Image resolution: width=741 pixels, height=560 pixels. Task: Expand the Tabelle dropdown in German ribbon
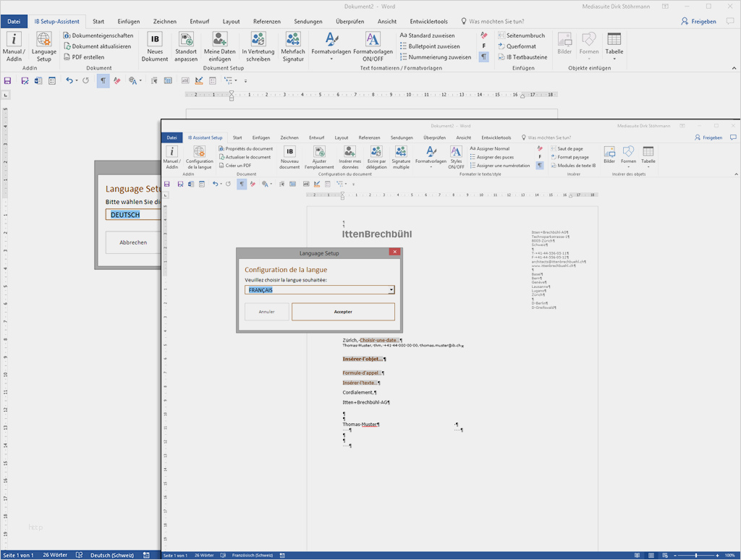614,59
